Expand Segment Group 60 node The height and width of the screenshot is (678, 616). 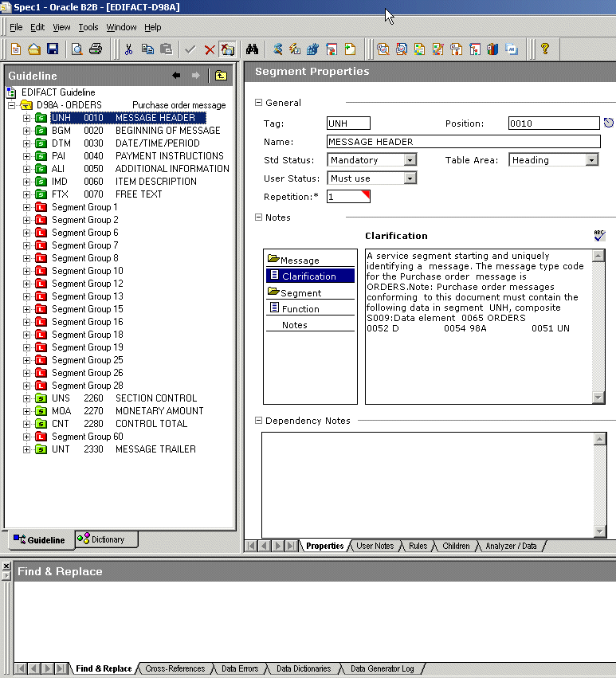tap(26, 437)
